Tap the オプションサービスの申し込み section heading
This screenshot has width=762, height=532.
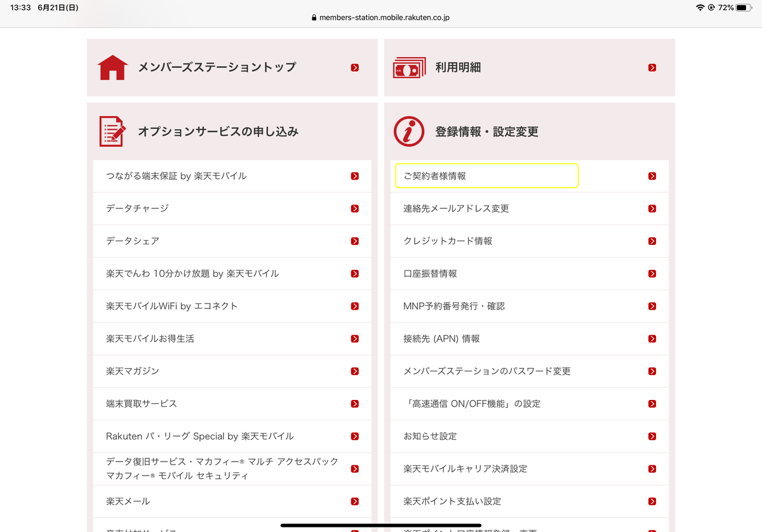[218, 131]
